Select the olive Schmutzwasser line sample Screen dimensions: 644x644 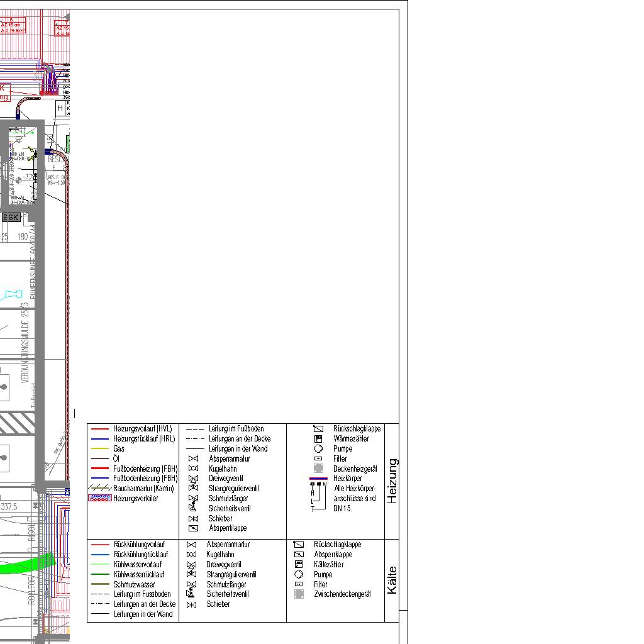[x=100, y=584]
